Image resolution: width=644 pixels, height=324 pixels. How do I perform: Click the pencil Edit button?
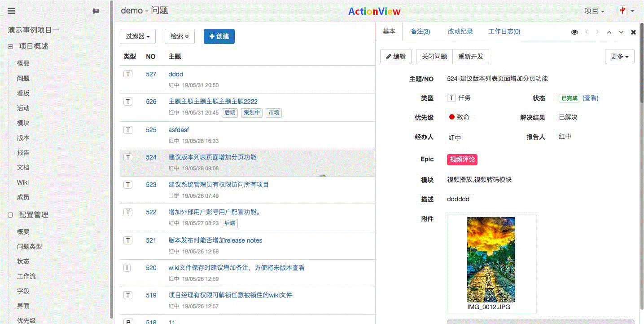[x=395, y=57]
